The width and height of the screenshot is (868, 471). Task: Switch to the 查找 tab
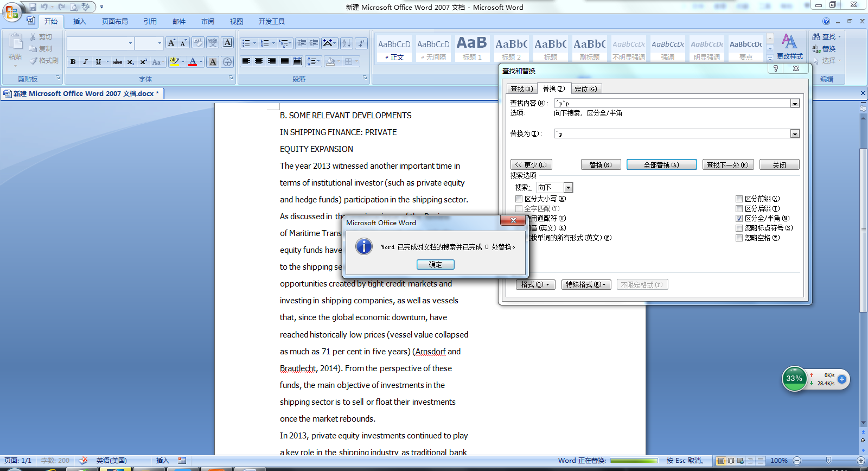click(522, 89)
